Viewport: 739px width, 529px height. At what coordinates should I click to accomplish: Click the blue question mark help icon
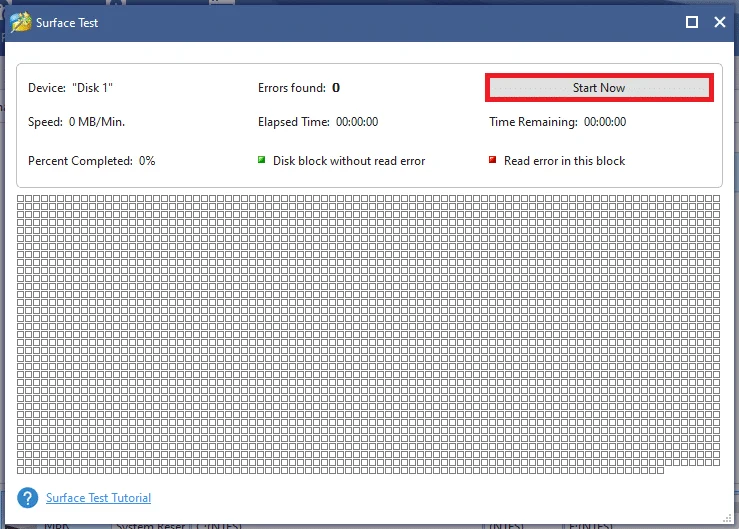[x=27, y=498]
